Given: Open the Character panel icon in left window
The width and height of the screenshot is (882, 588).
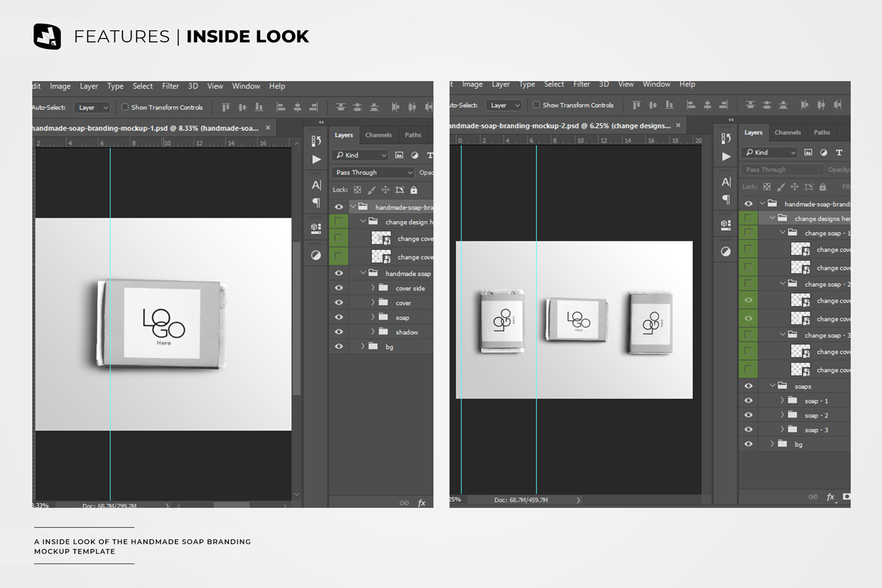Looking at the screenshot, I should click(x=316, y=185).
